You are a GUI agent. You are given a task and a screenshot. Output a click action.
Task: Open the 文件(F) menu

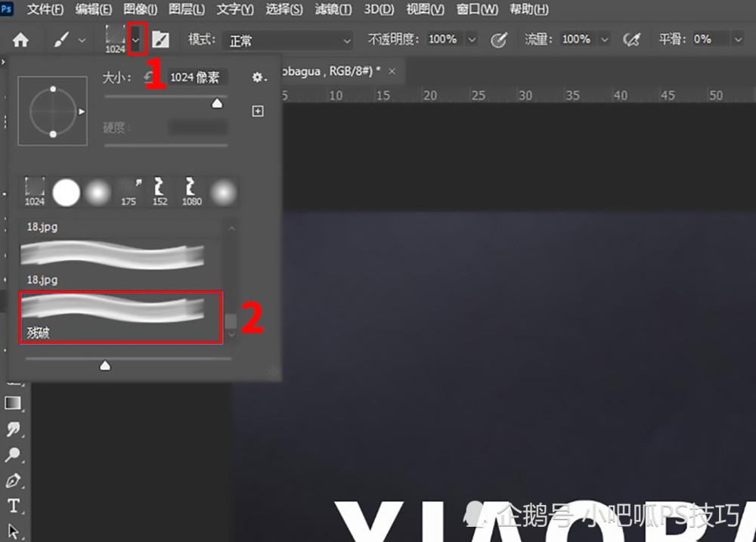(45, 9)
